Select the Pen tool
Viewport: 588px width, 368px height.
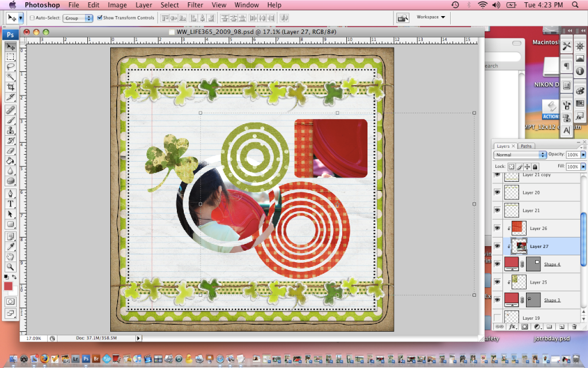(x=10, y=194)
